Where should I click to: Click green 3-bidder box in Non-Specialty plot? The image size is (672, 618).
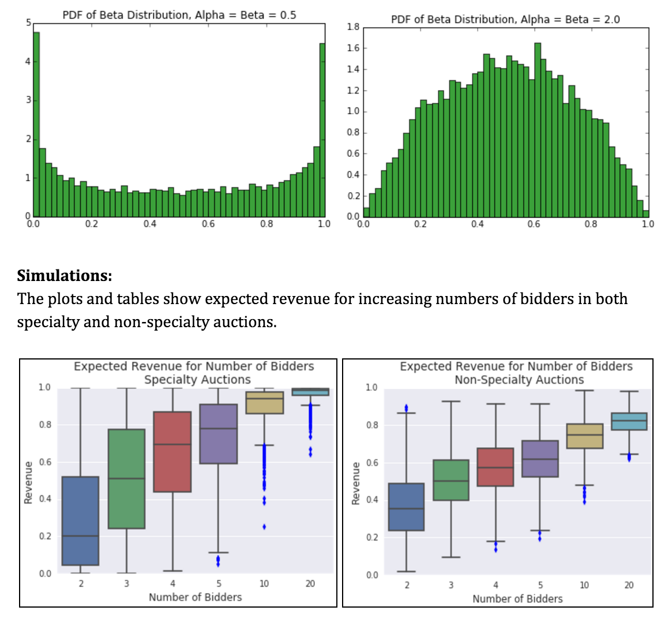click(x=451, y=480)
